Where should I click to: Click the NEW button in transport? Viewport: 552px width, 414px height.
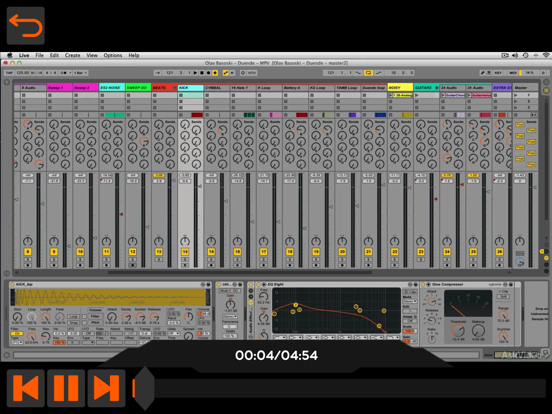(252, 73)
